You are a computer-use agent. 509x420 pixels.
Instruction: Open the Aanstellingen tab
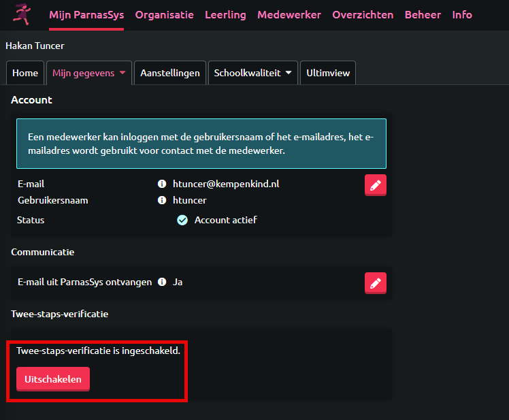[170, 73]
